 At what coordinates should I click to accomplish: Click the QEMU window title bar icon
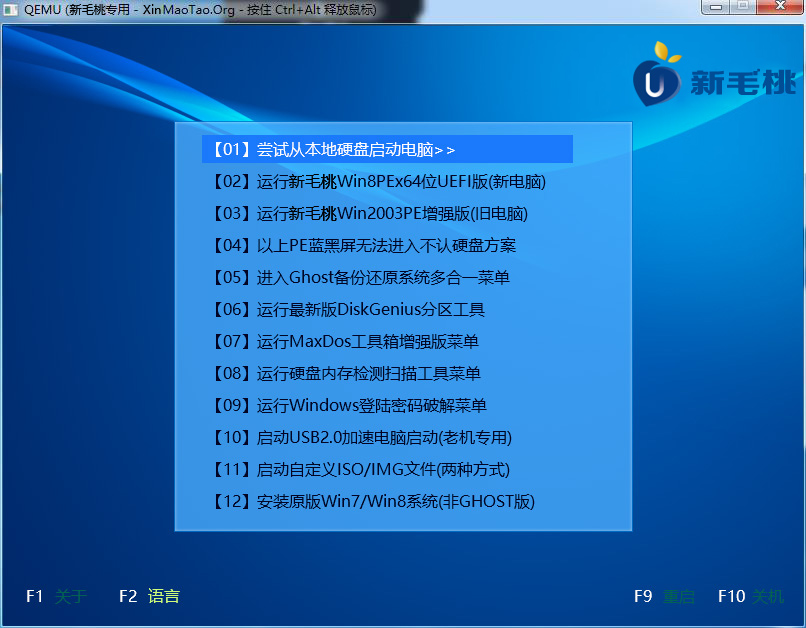click(x=10, y=9)
